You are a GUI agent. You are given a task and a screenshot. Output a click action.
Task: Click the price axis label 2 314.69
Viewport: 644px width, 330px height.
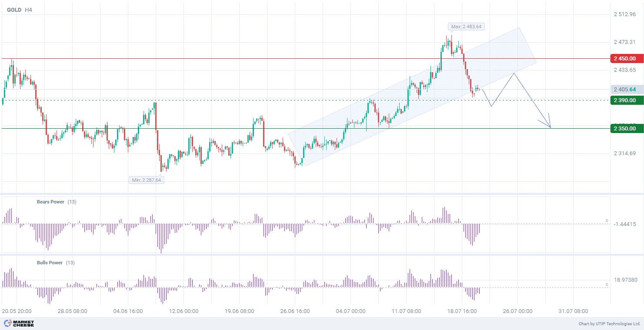coord(625,153)
